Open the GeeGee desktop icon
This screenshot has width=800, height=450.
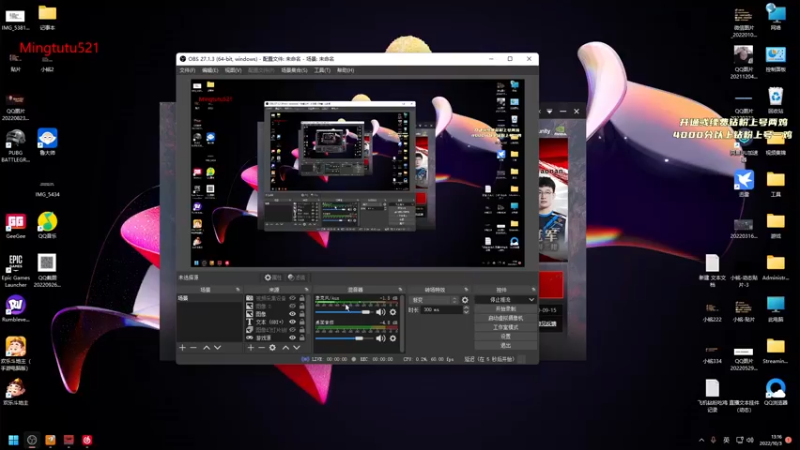coord(15,226)
